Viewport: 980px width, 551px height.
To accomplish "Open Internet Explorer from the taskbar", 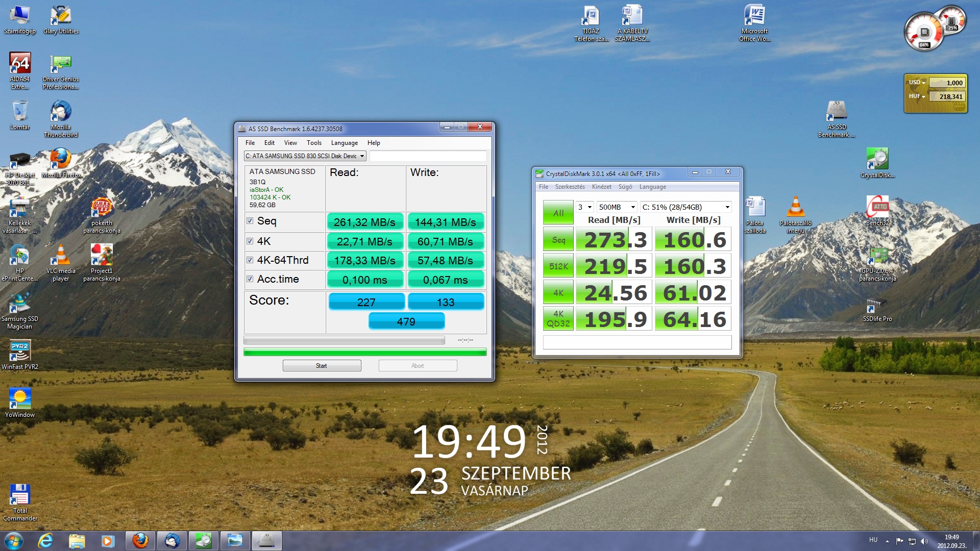I will pos(45,540).
